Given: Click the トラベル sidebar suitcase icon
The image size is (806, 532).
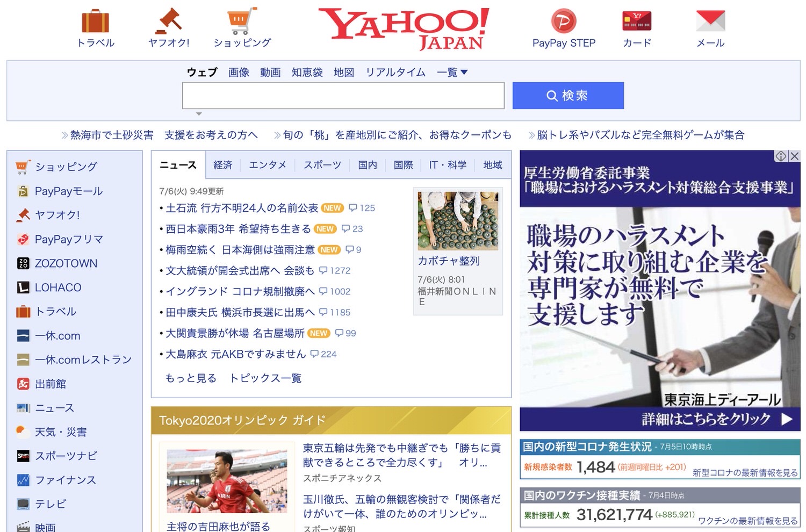Looking at the screenshot, I should click(x=23, y=312).
